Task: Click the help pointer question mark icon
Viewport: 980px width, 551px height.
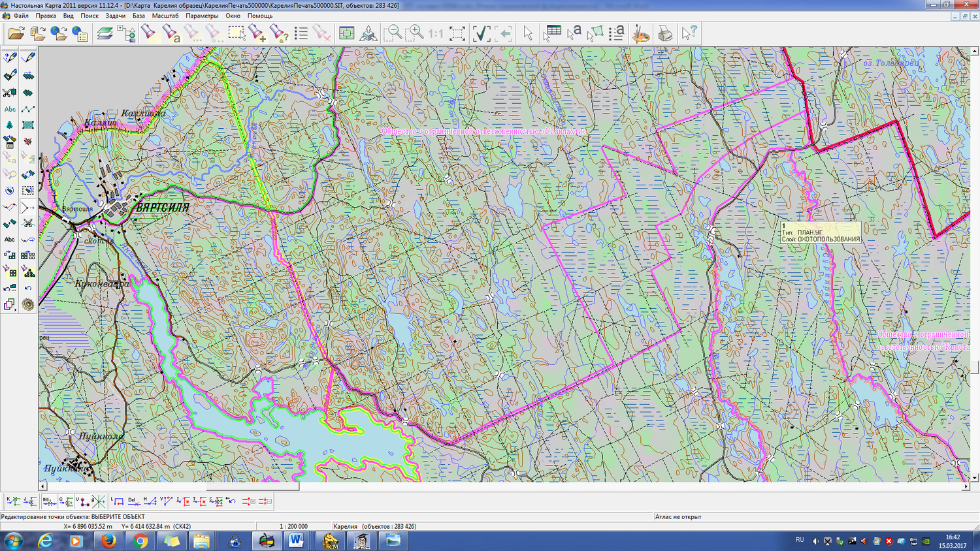Action: click(x=689, y=33)
